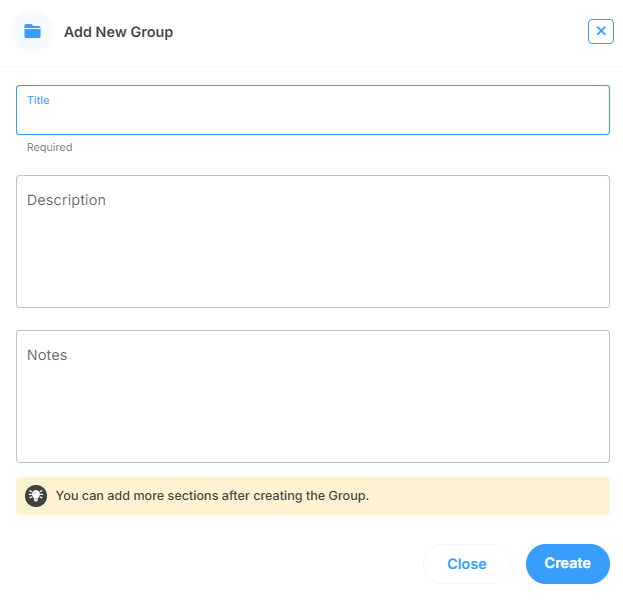Click the Notes placeholder label
623x607 pixels.
[47, 355]
